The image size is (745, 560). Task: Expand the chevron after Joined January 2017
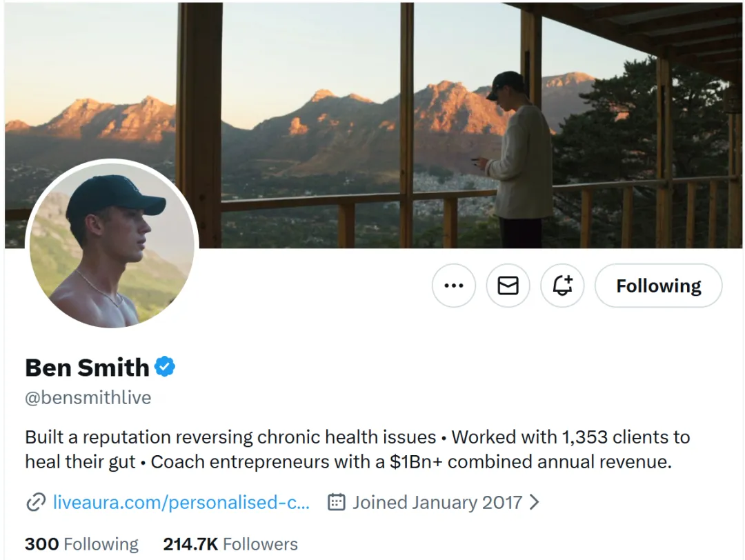(534, 502)
